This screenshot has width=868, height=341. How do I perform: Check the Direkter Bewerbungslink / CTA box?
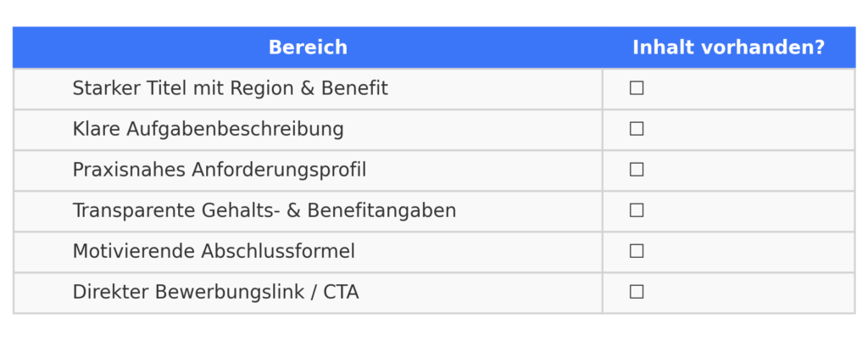point(637,292)
